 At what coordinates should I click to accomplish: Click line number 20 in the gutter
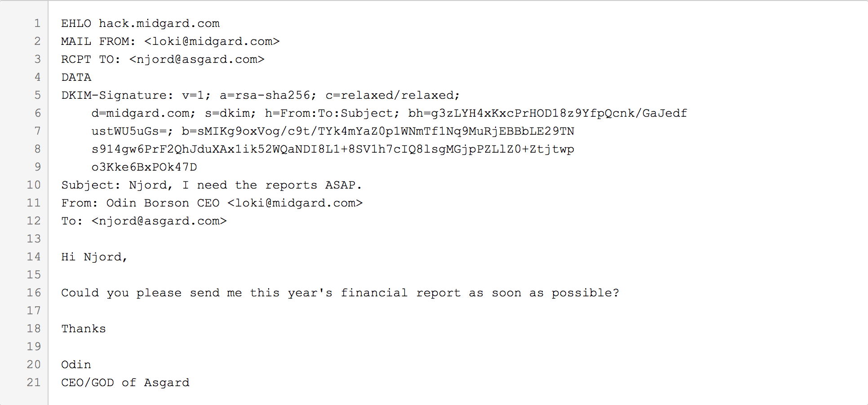(34, 365)
